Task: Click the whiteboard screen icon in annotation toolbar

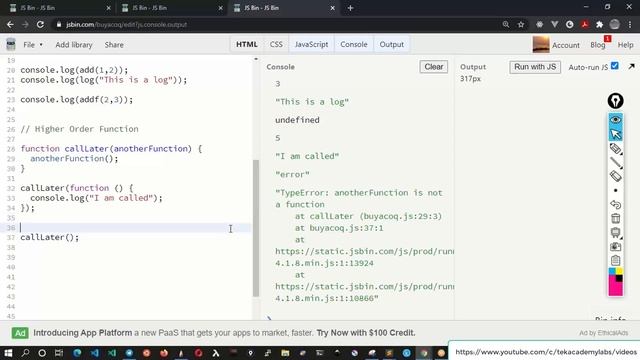Action: (616, 232)
